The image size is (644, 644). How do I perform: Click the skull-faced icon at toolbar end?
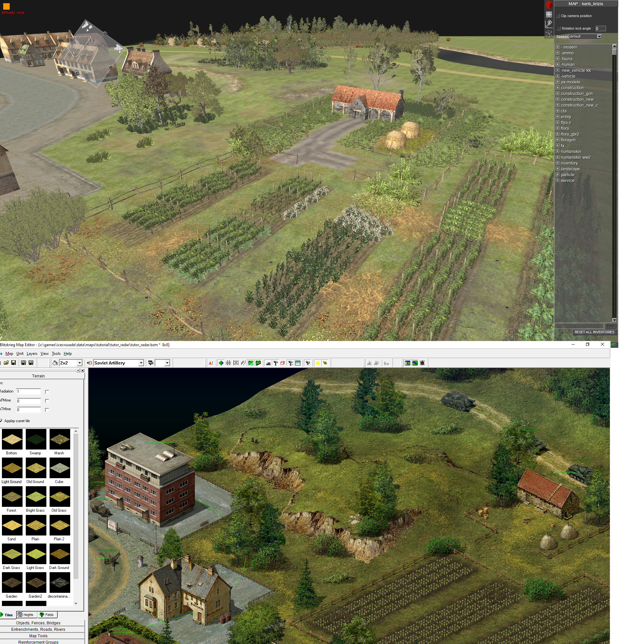click(x=422, y=363)
